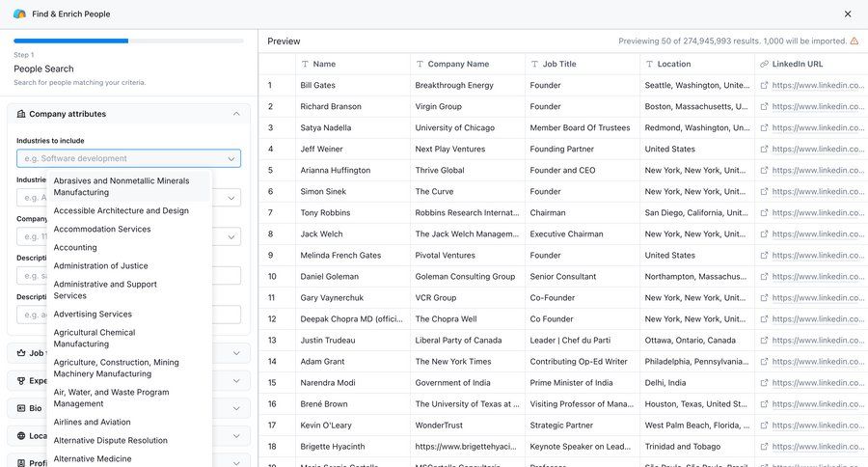Click the Location column header
868x467 pixels.
click(x=697, y=64)
